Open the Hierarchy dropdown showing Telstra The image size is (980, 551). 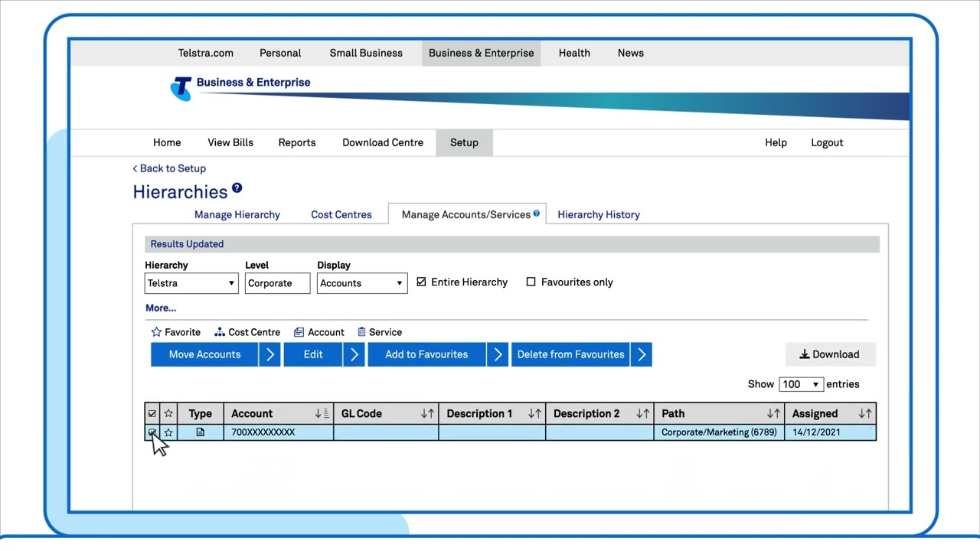[x=191, y=283]
